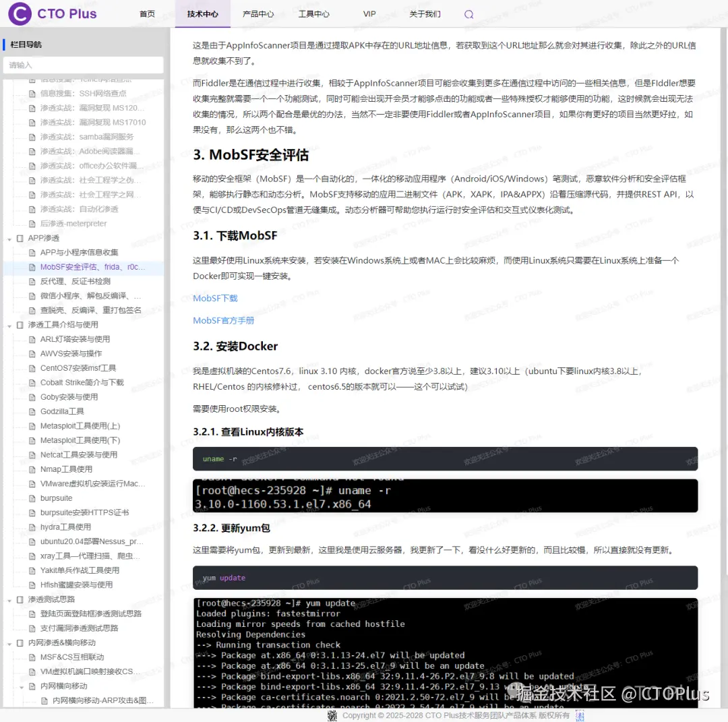
Task: Open Nmap工具使用 article
Action: [x=66, y=469]
